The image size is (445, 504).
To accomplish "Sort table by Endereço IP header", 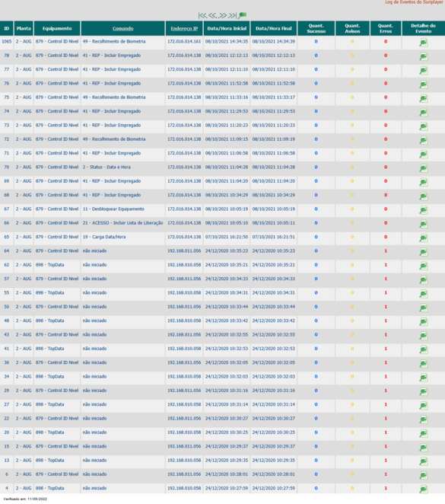I will 184,29.
